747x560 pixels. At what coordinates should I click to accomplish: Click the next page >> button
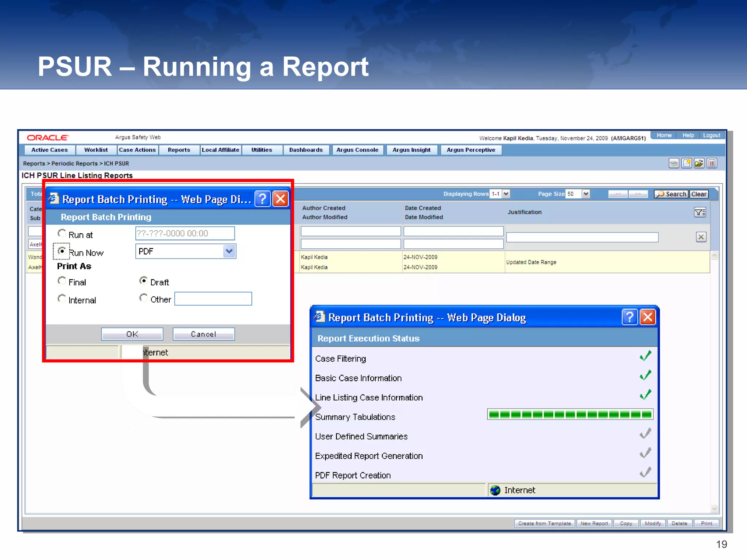tap(638, 194)
